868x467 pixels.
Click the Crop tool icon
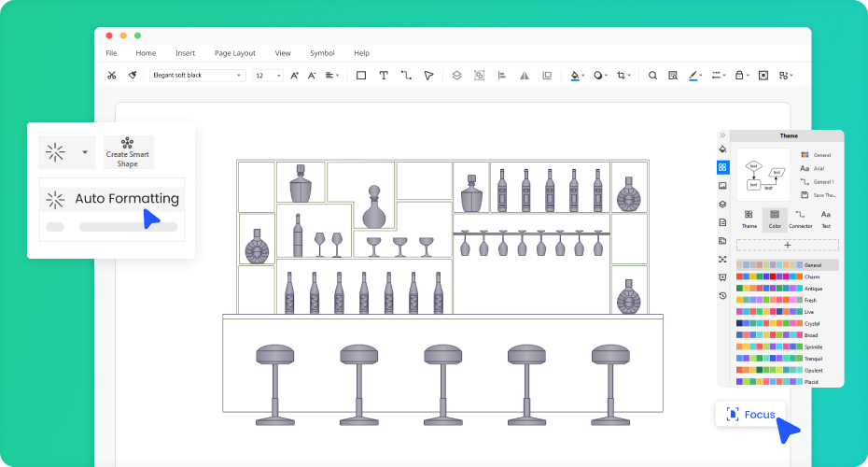coord(622,76)
